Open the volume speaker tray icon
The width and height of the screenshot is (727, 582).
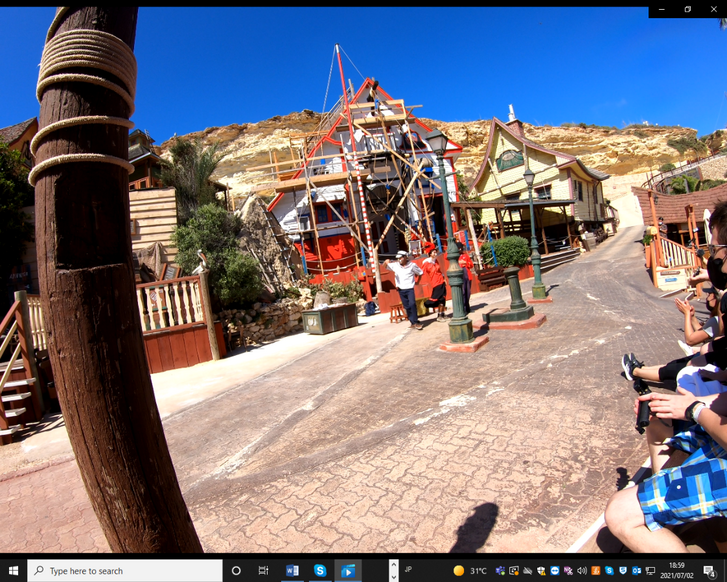click(x=582, y=571)
